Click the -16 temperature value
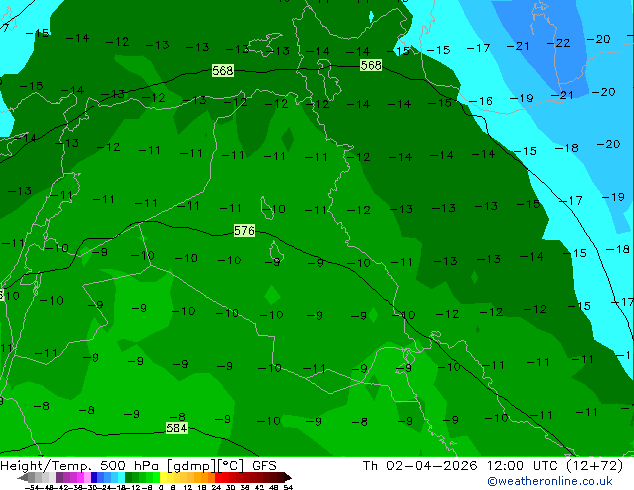634x490 pixels. point(481,101)
